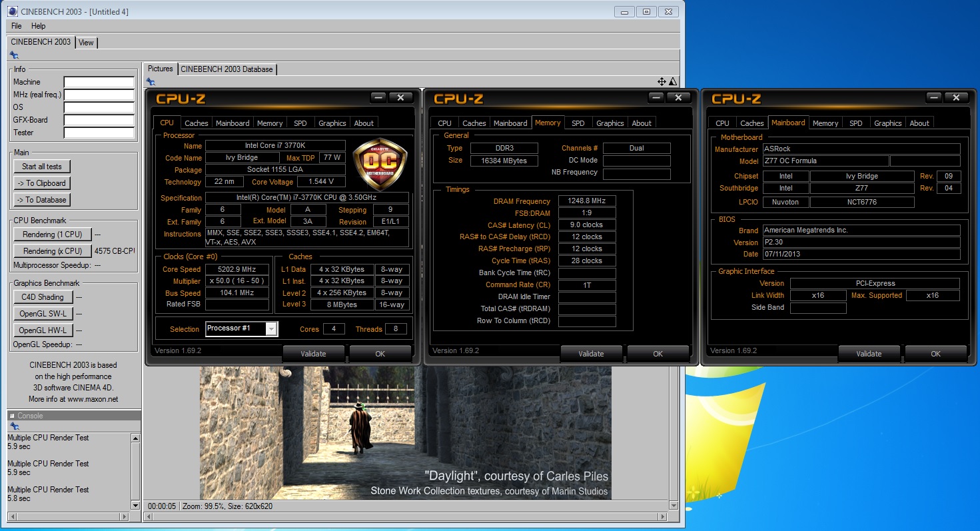980x531 pixels.
Task: Click the zoom triangle icon in picture viewer
Action: 672,81
